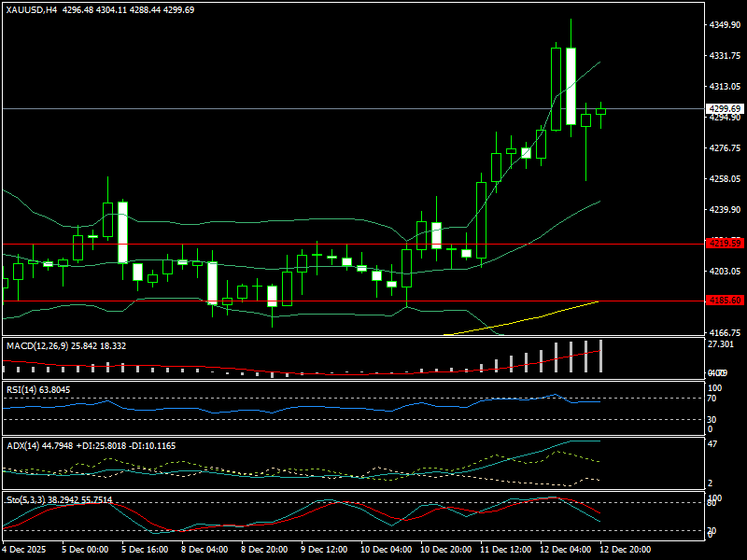The width and height of the screenshot is (747, 560).
Task: Select the 10 Dec 20:00 time label
Action: [x=446, y=550]
